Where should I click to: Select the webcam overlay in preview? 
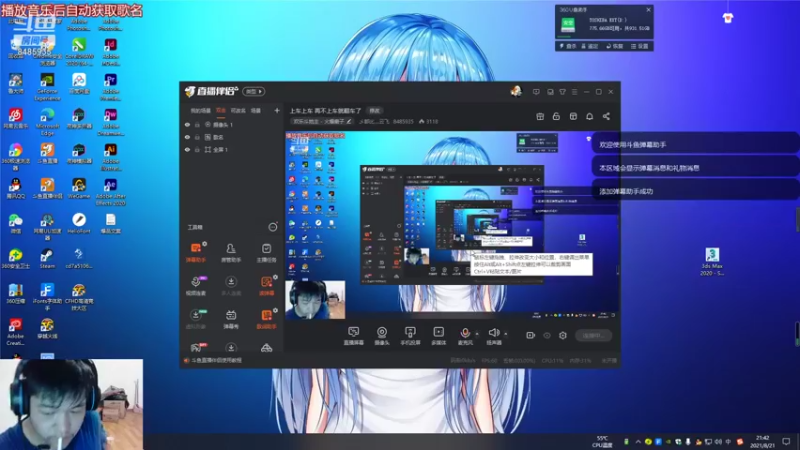[x=315, y=300]
